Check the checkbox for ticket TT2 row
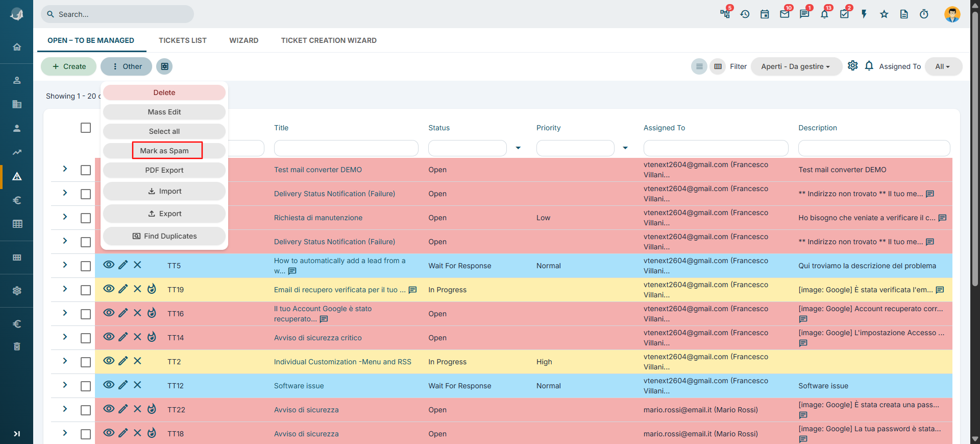 coord(86,362)
